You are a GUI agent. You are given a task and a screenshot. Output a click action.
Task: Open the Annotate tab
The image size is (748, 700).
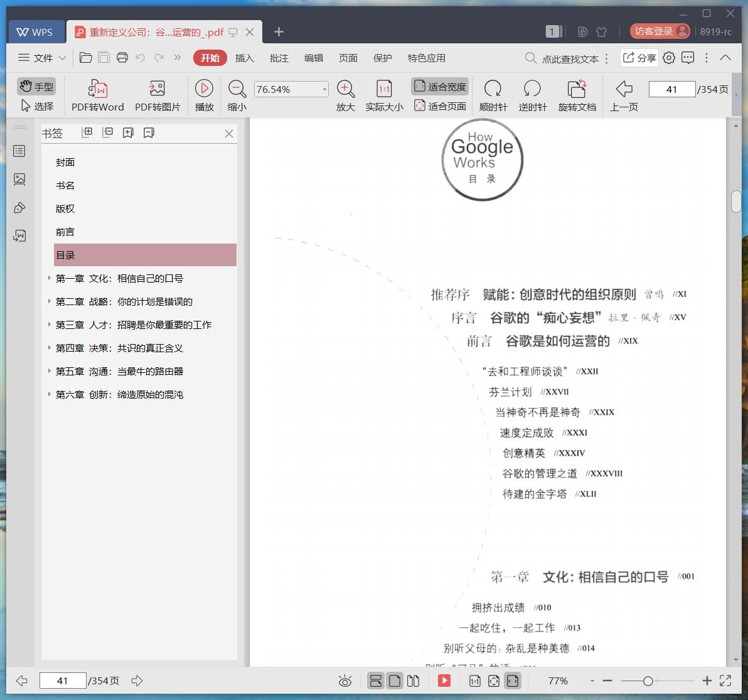pyautogui.click(x=279, y=58)
